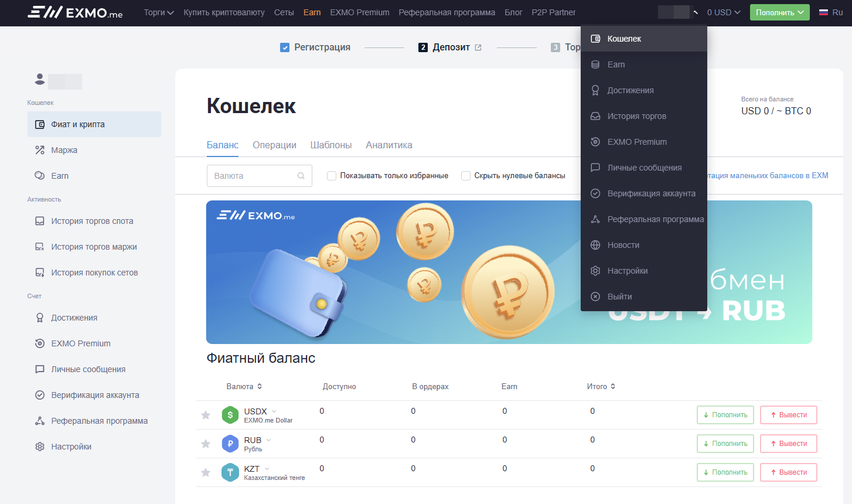Switch to the Операции tab
The height and width of the screenshot is (504, 852).
point(274,145)
